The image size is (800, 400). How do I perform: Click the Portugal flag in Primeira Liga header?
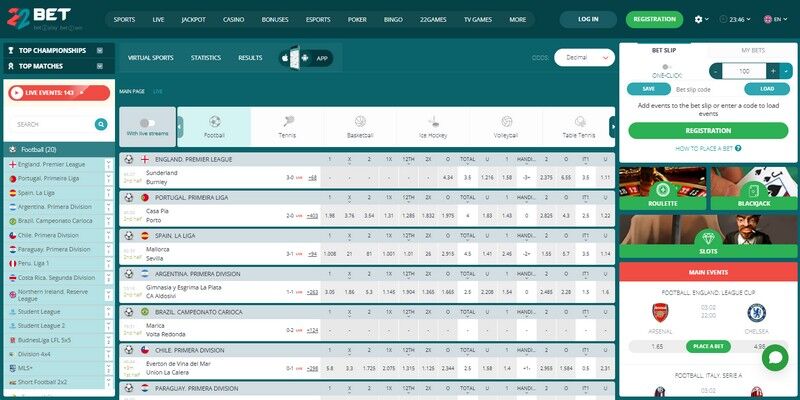coord(144,197)
